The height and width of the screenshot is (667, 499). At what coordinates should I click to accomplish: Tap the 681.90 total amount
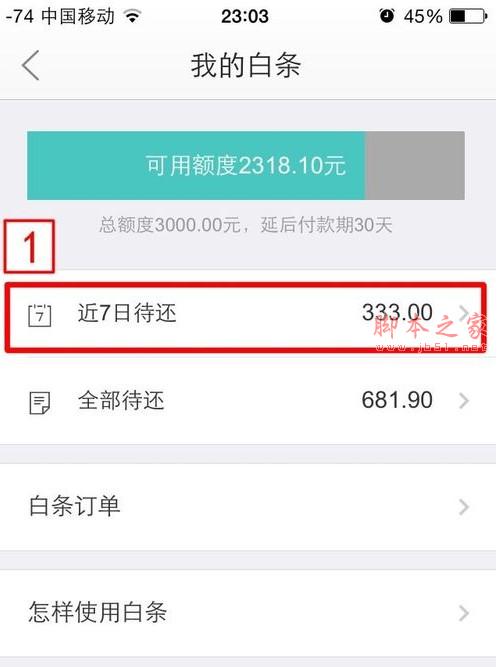[397, 400]
